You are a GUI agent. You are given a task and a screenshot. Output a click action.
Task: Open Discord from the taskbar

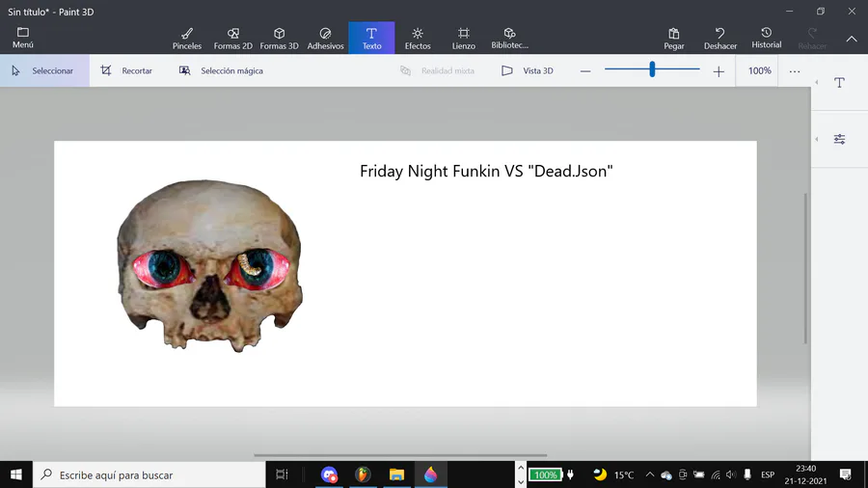(x=330, y=474)
